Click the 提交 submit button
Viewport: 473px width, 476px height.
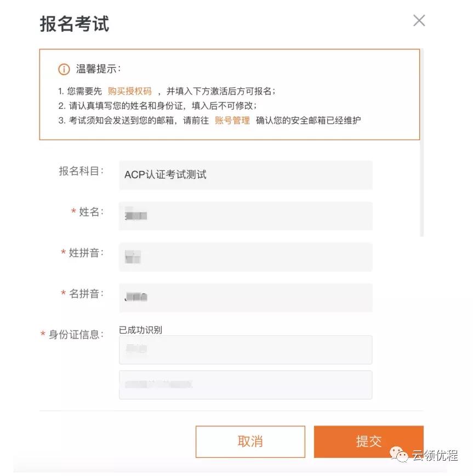[368, 441]
